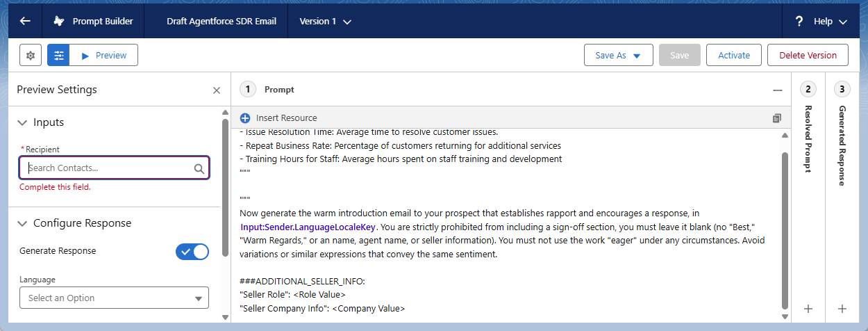868x331 pixels.
Task: Open the Help menu
Action: point(831,22)
